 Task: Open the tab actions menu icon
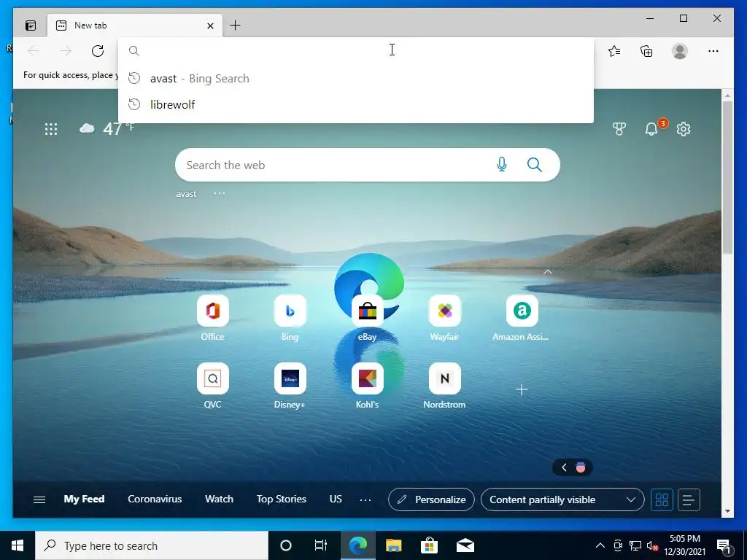31,26
